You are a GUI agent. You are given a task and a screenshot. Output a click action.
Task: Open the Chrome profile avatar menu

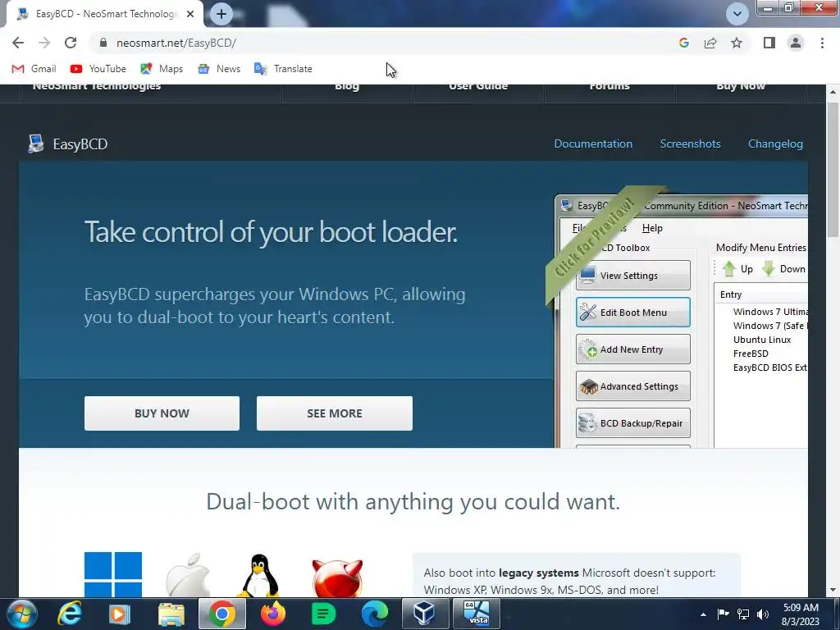(796, 43)
